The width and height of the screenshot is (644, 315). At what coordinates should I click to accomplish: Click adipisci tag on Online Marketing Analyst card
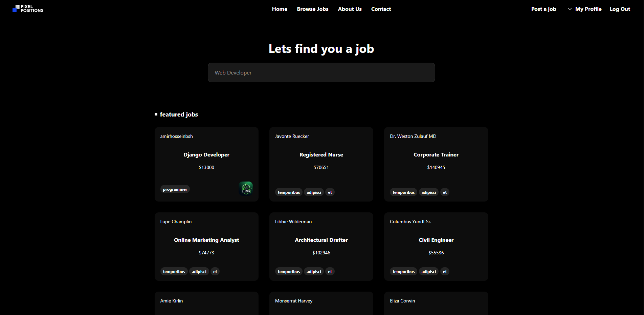coord(199,272)
